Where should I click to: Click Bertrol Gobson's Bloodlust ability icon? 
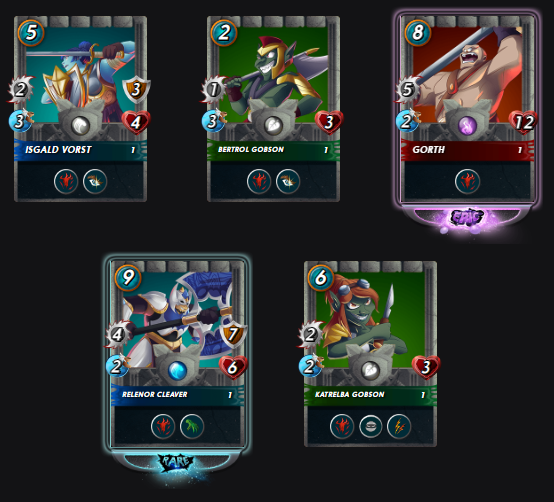click(x=259, y=181)
